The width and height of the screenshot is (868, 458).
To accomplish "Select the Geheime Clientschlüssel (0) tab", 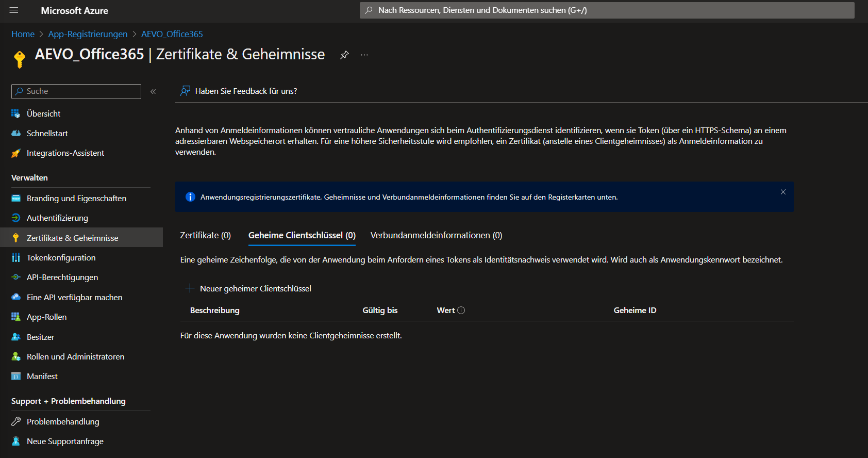I will 302,235.
